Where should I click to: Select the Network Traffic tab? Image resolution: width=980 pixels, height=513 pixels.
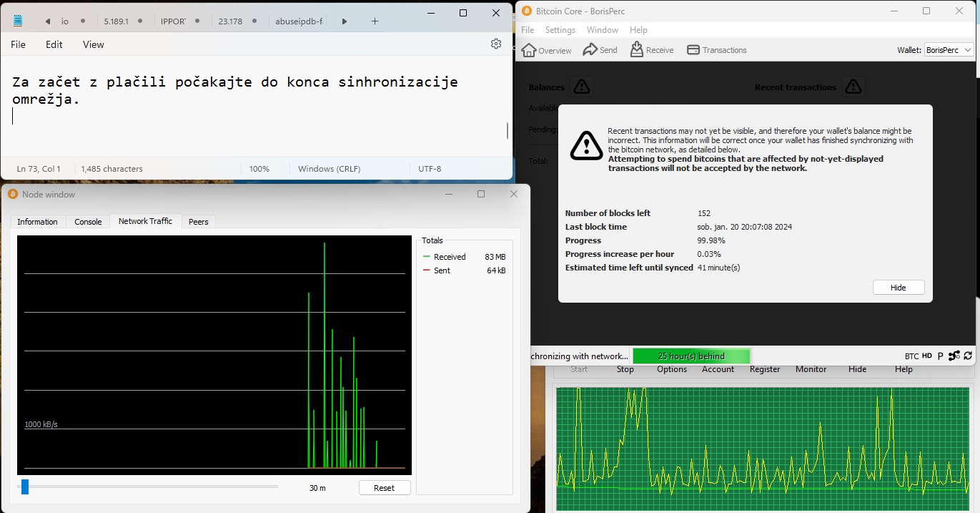pyautogui.click(x=145, y=221)
